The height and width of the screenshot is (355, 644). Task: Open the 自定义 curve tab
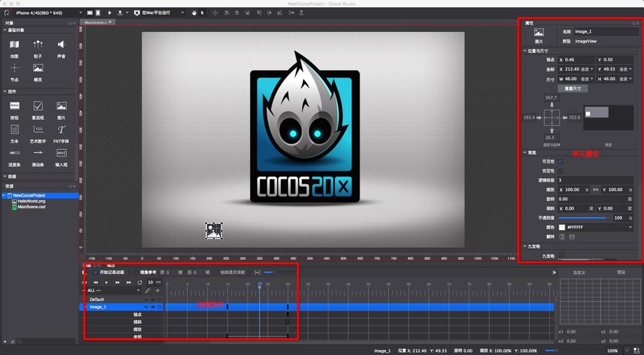click(x=579, y=273)
